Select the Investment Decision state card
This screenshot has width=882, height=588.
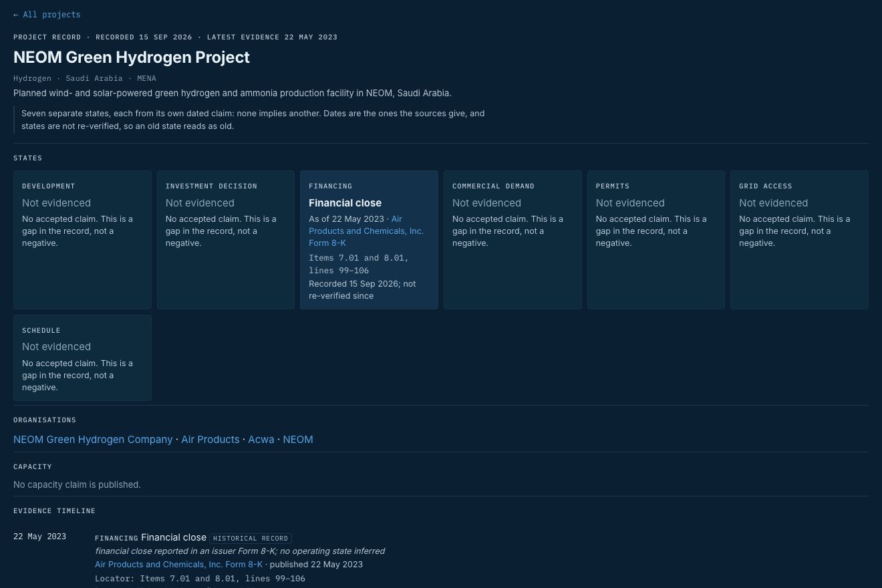(x=226, y=240)
